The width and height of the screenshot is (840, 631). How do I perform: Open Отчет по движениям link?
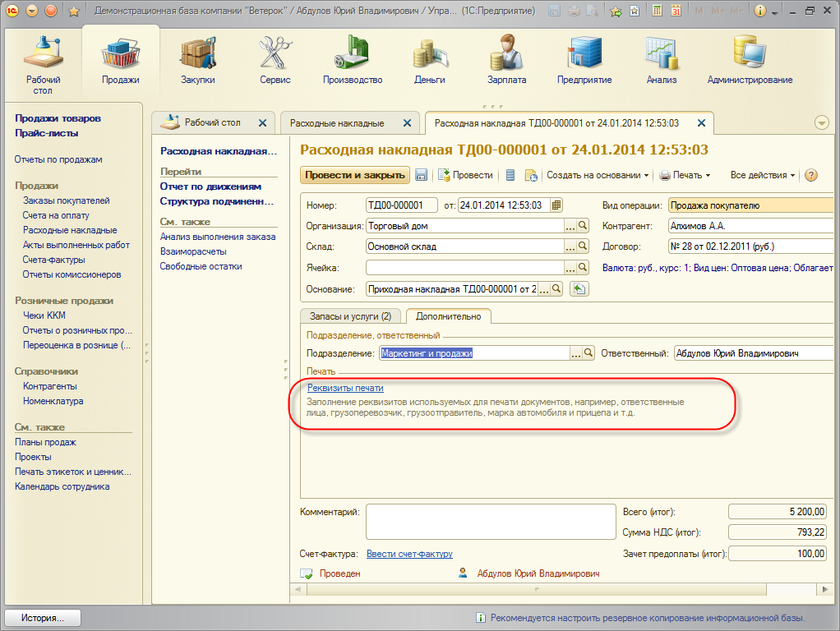click(210, 187)
